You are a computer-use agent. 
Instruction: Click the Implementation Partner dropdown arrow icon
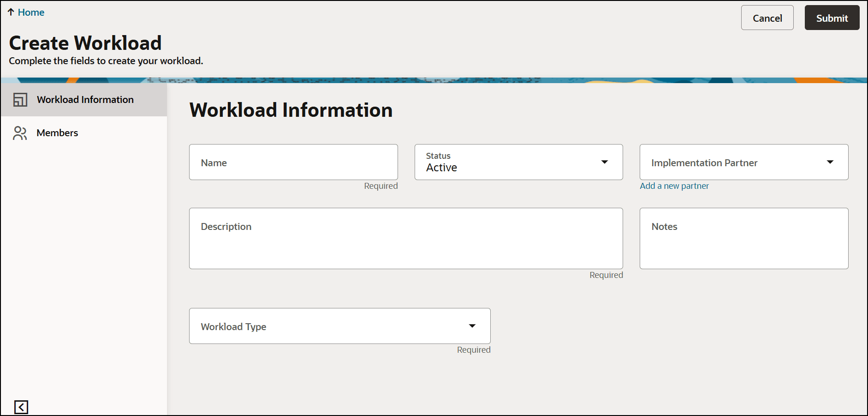(830, 162)
